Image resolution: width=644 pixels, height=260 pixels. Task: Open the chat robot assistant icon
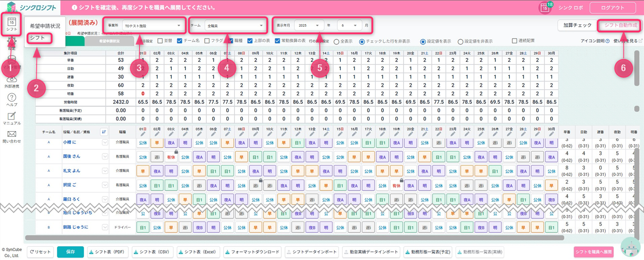(x=630, y=247)
